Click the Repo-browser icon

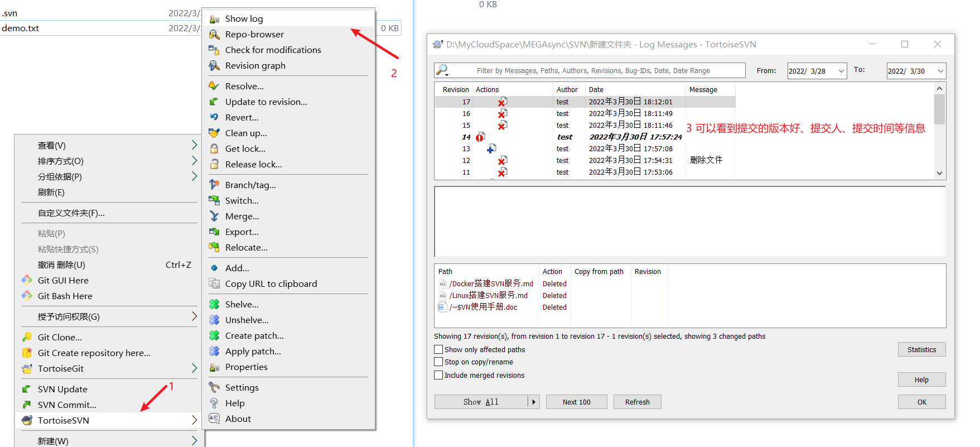point(214,35)
